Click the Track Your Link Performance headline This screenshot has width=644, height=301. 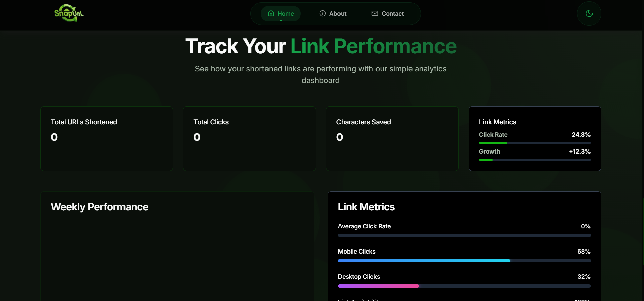click(x=321, y=46)
